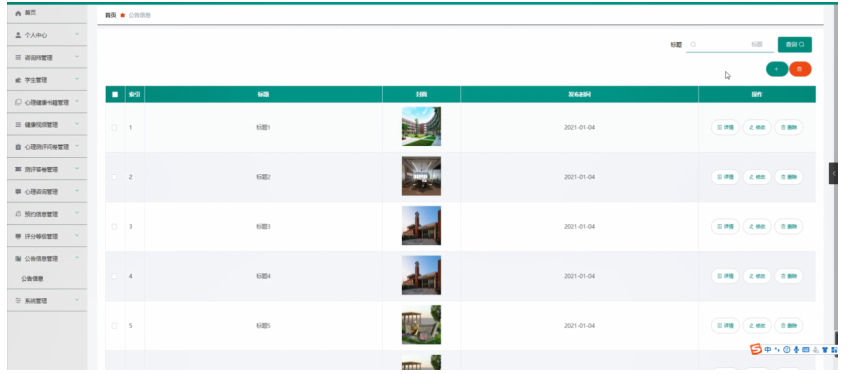Screen dimensions: 853x374
Task: Click the person icon beside 个人中心
Action: point(18,35)
